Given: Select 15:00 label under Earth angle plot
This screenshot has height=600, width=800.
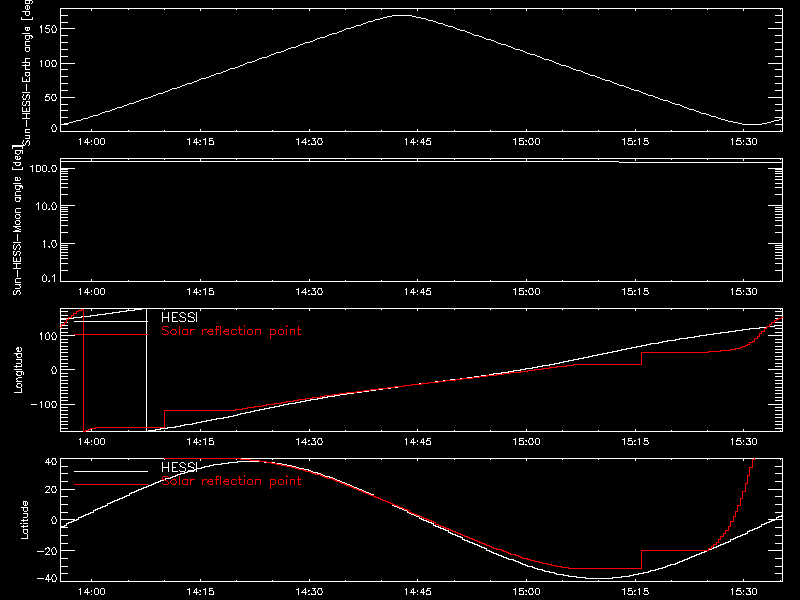Looking at the screenshot, I should coord(527,142).
